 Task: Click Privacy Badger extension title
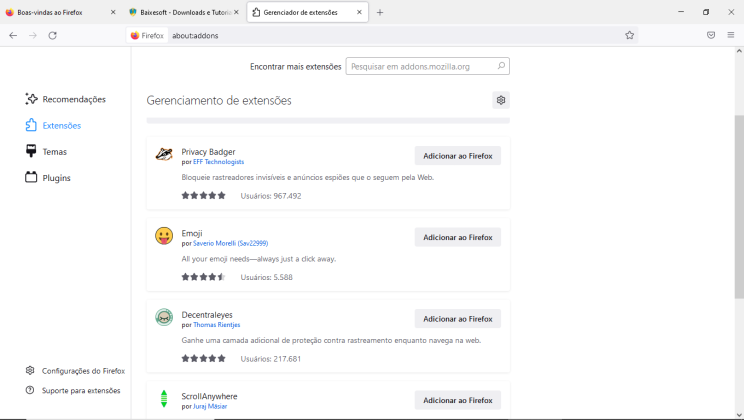(x=208, y=152)
